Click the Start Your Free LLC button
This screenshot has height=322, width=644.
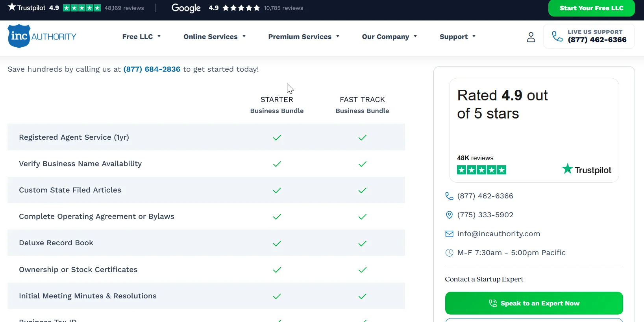[591, 8]
